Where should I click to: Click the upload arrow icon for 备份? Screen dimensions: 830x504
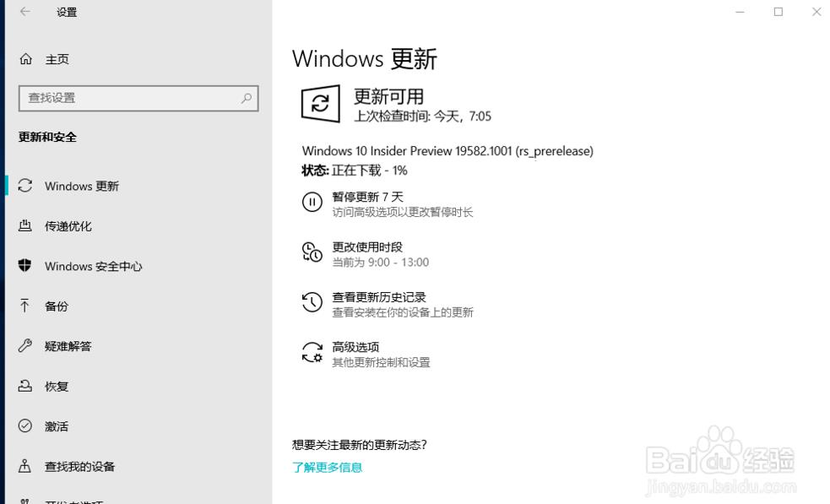coord(24,306)
